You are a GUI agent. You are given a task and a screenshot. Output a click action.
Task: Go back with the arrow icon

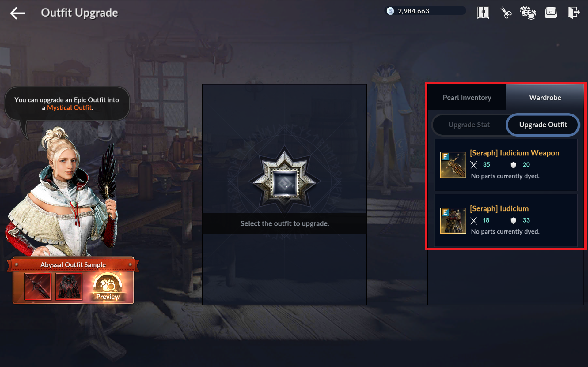tap(17, 13)
